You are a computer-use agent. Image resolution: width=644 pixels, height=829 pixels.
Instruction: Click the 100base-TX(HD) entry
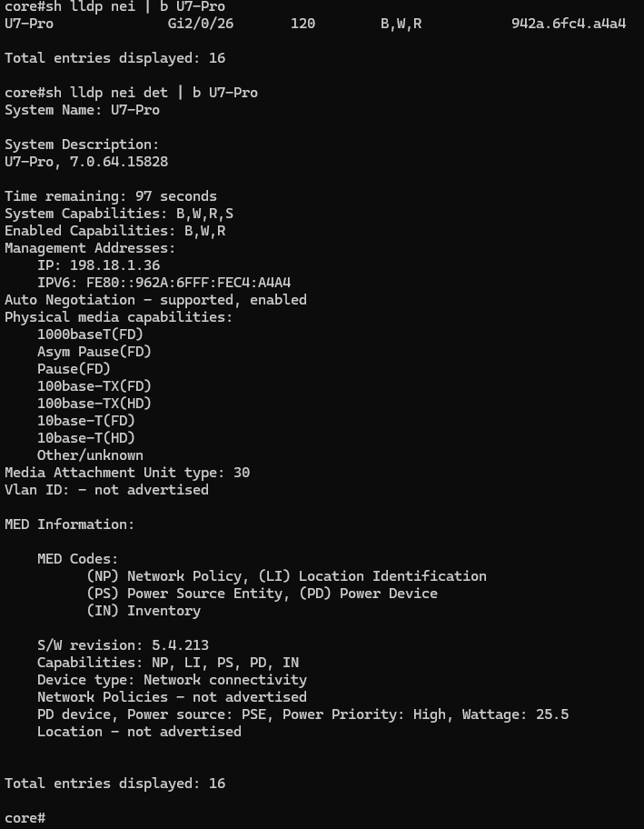coord(94,404)
